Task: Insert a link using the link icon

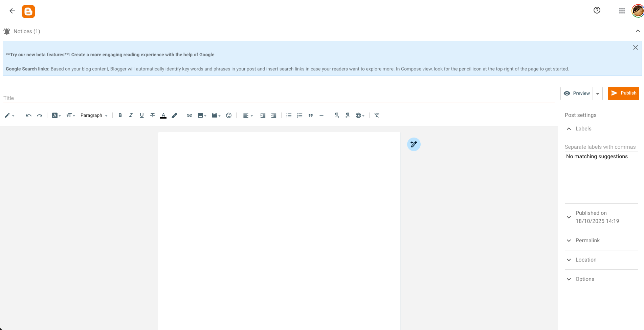Action: 190,116
